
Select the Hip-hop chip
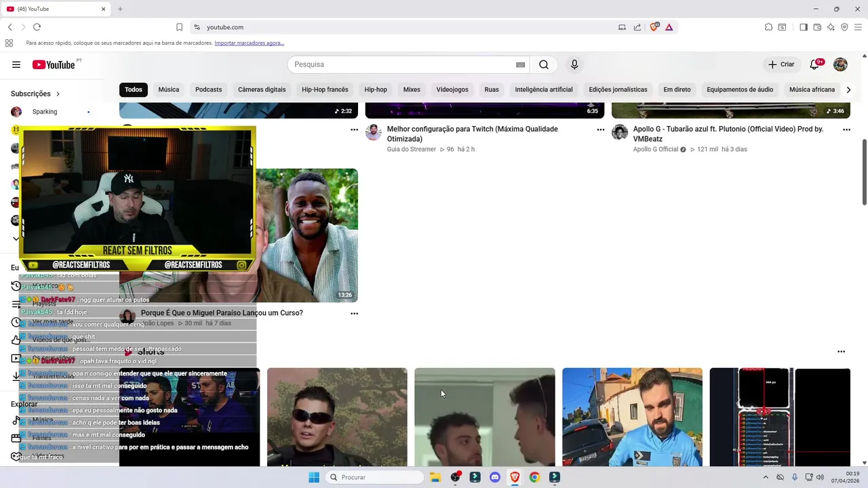click(376, 89)
